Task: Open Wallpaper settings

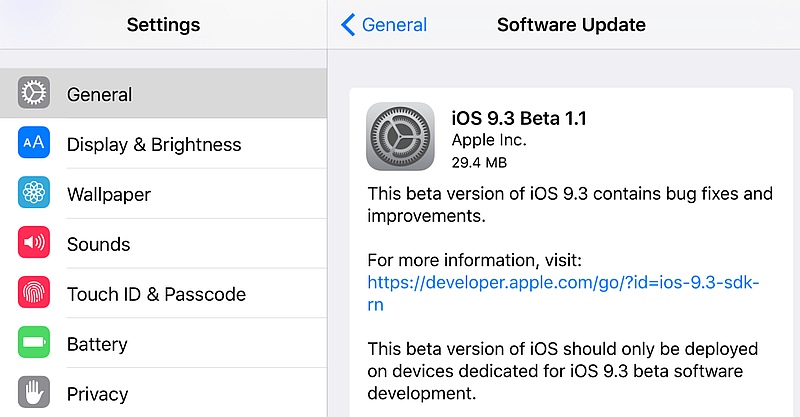Action: point(163,193)
